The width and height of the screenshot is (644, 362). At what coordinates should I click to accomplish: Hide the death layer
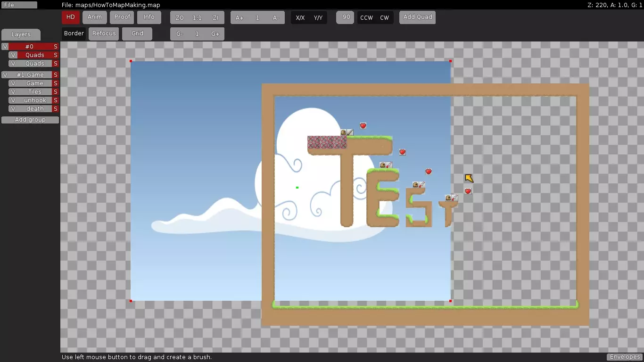tap(13, 109)
